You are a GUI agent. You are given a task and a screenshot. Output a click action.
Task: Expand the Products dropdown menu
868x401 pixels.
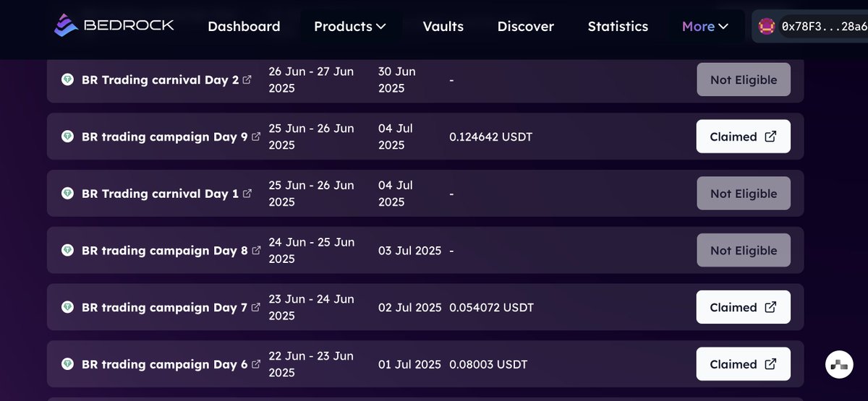[x=350, y=27]
